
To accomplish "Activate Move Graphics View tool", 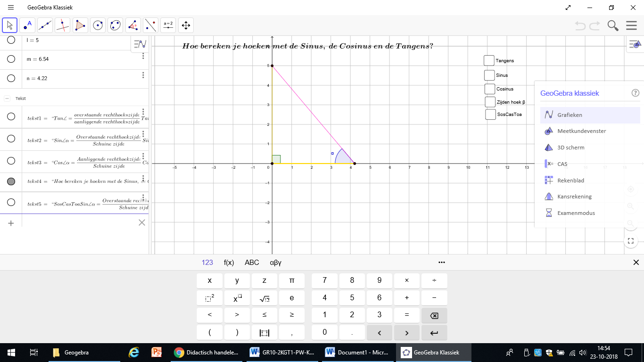I will tap(186, 25).
